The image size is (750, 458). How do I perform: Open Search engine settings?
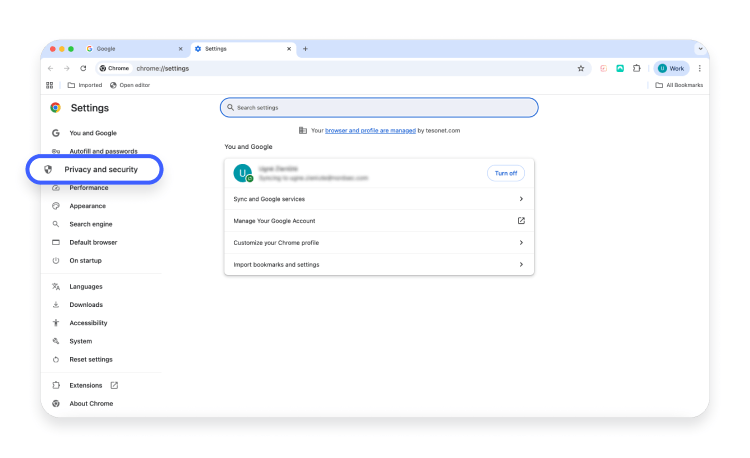[90, 224]
